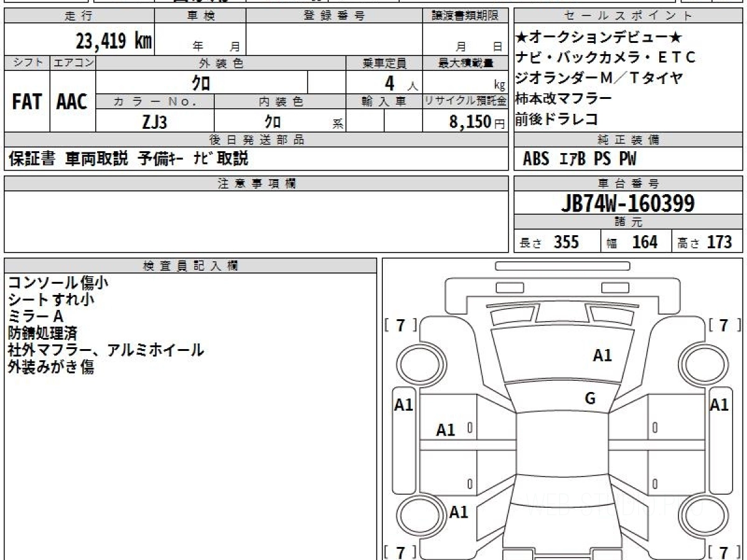The image size is (747, 560).
Task: Select the 諸元 header
Action: click(x=629, y=222)
